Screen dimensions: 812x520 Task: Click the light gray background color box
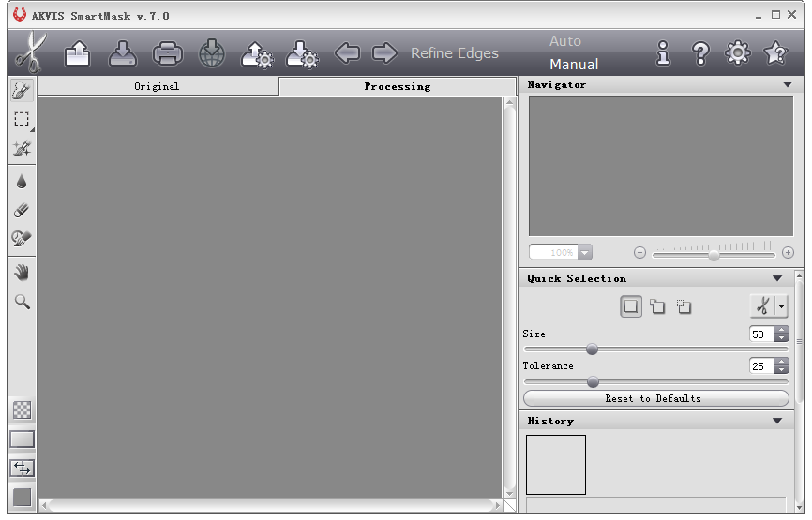[x=22, y=439]
